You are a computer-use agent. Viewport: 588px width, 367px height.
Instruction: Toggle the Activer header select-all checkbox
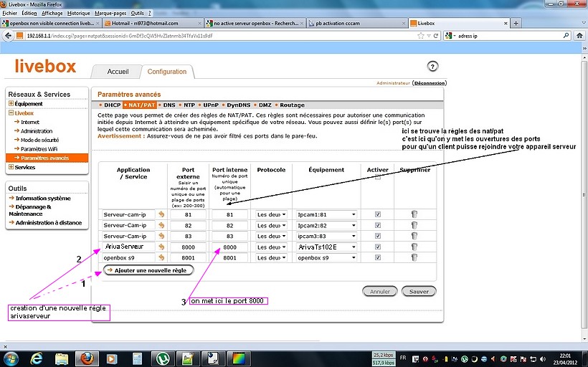point(378,178)
